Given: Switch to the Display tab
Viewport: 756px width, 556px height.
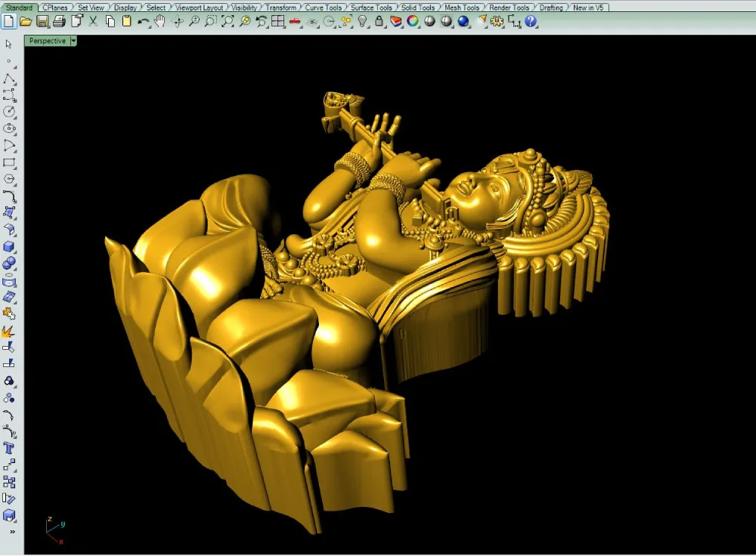Looking at the screenshot, I should click(125, 8).
